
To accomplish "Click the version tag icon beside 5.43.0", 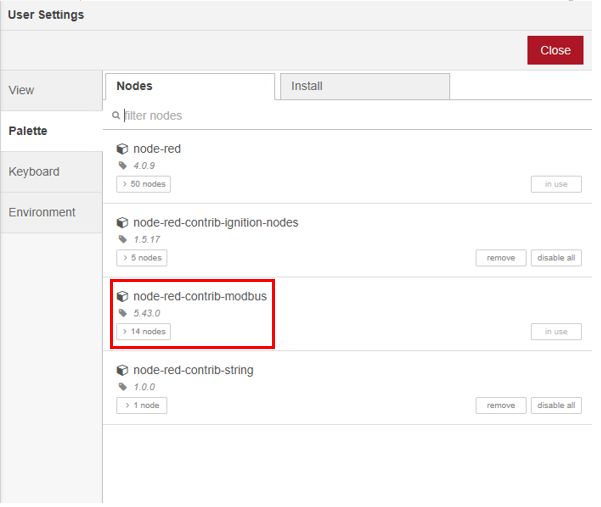I will pos(123,313).
